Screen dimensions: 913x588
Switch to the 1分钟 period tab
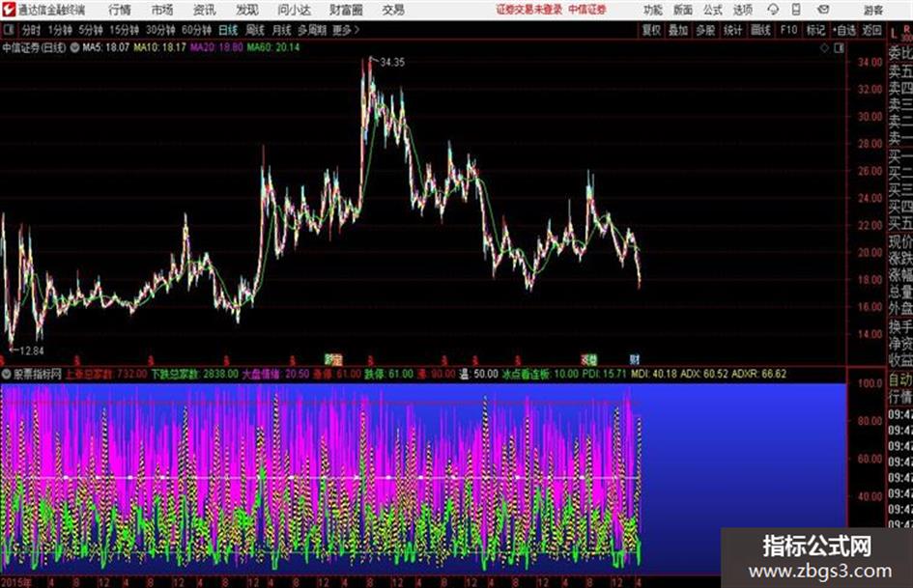point(60,30)
